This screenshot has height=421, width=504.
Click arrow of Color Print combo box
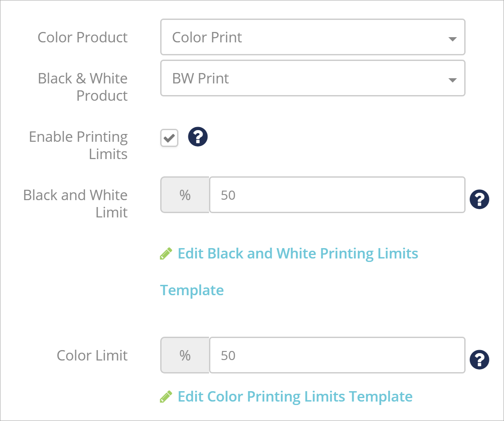pos(452,39)
